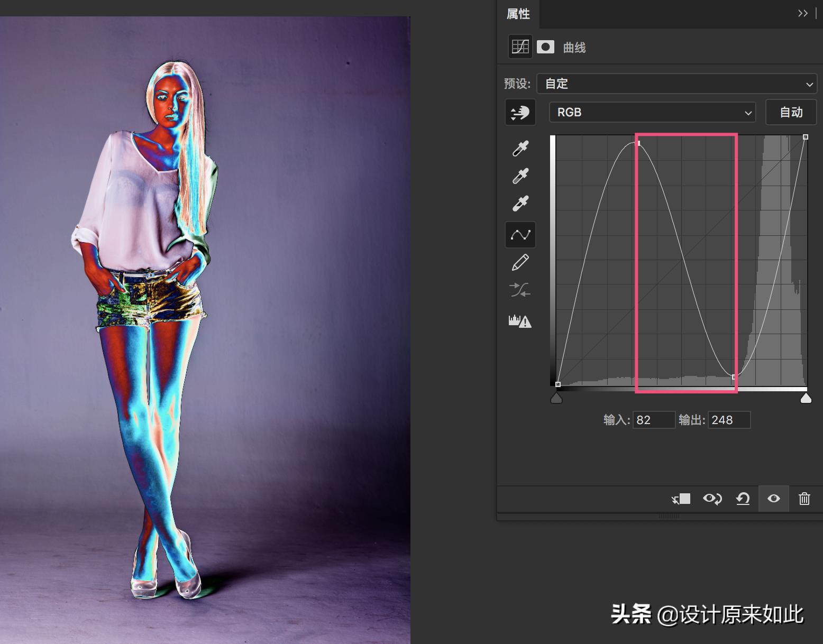The height and width of the screenshot is (644, 823).
Task: Click the curves adjustment thumbnail icon
Action: pyautogui.click(x=520, y=47)
